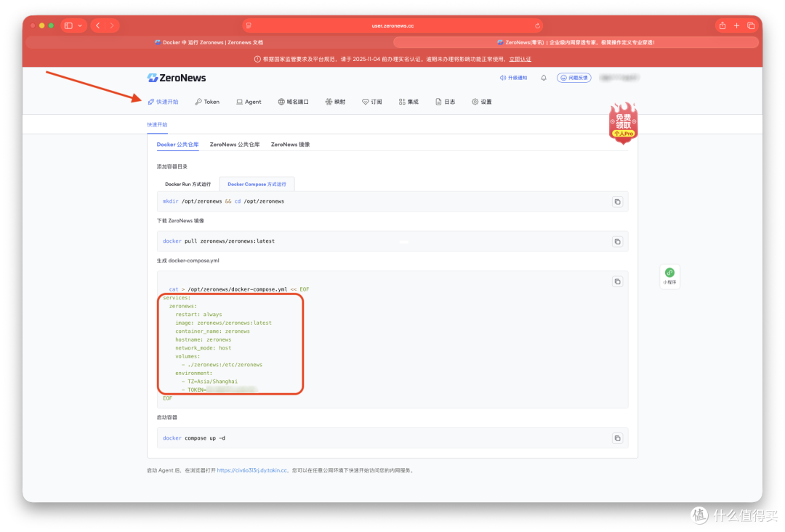Open the 映射 mapping section
This screenshot has height=532, width=785.
tap(335, 102)
